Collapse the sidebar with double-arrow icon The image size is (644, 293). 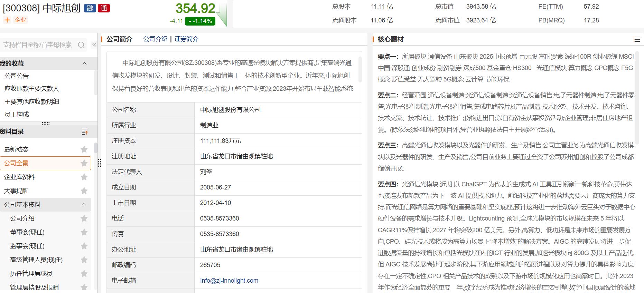pos(94,45)
